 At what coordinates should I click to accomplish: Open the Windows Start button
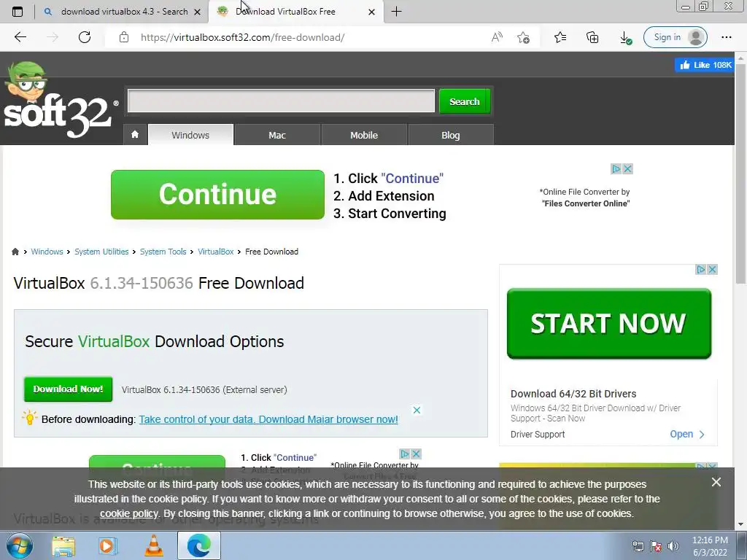click(x=20, y=545)
